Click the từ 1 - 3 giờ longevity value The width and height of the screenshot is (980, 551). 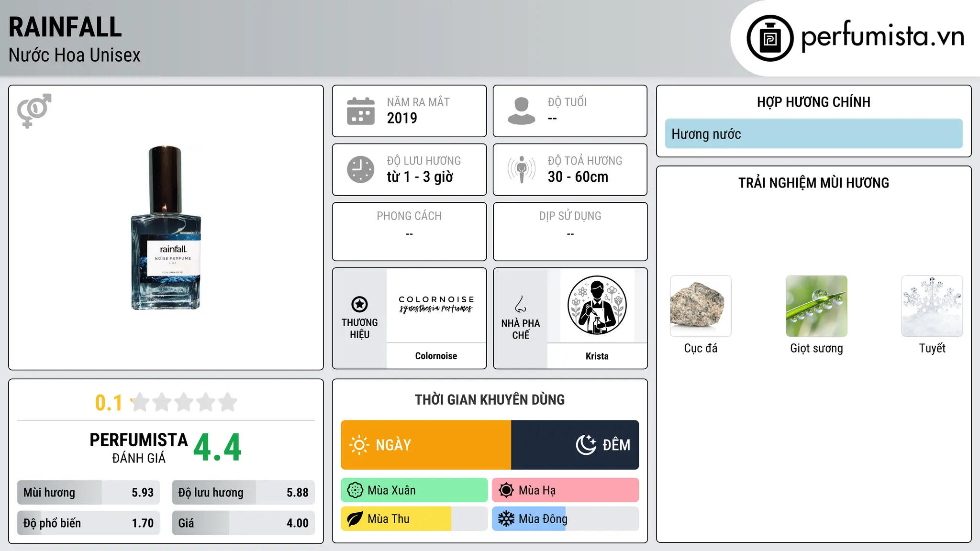(420, 177)
